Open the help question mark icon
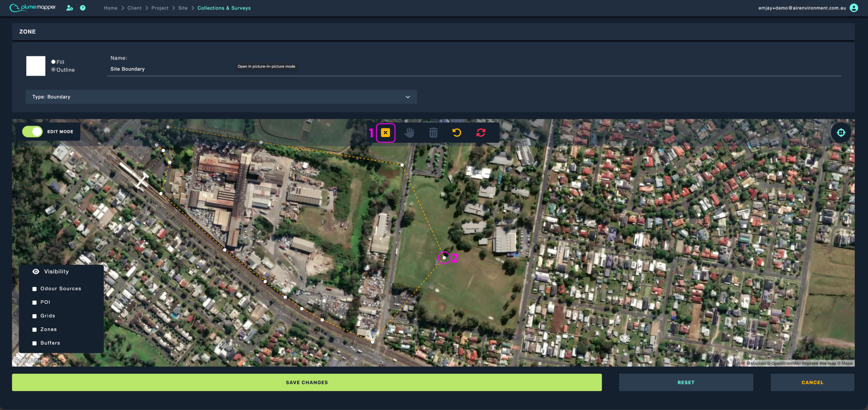Screen dimensions: 868x410 pyautogui.click(x=83, y=8)
